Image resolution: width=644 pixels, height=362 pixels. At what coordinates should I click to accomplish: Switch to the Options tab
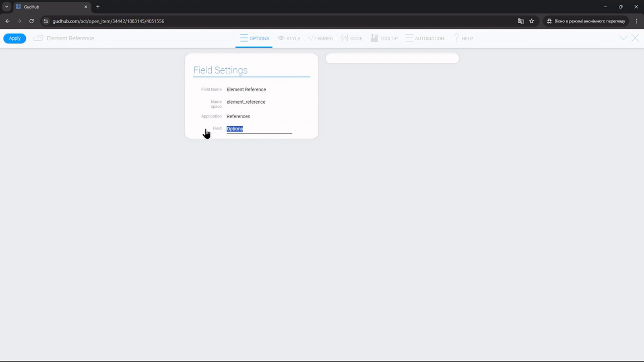254,38
